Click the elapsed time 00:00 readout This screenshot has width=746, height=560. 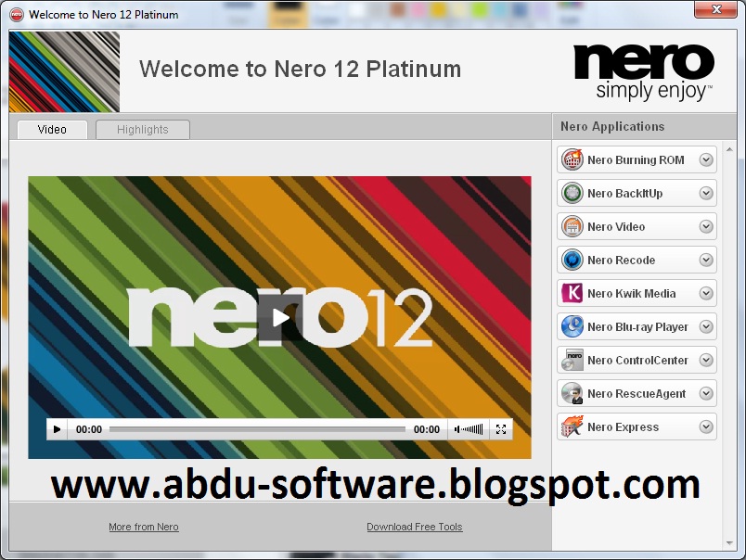[89, 429]
